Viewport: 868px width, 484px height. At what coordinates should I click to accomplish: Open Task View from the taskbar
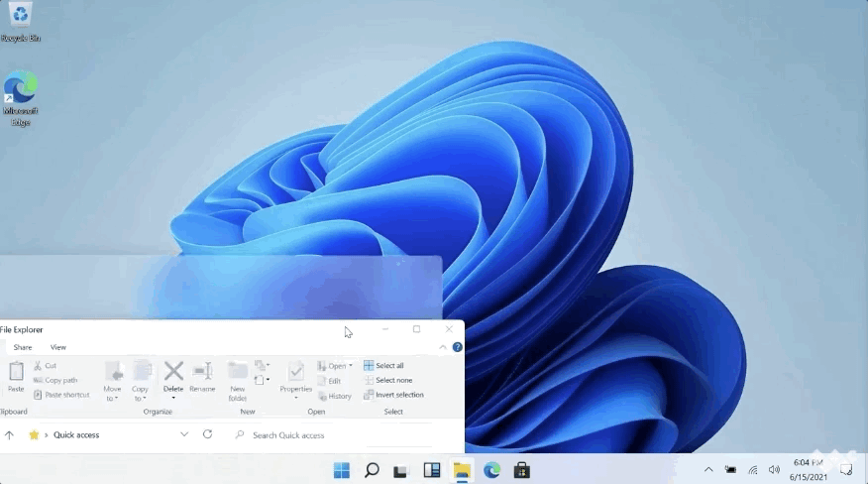401,471
